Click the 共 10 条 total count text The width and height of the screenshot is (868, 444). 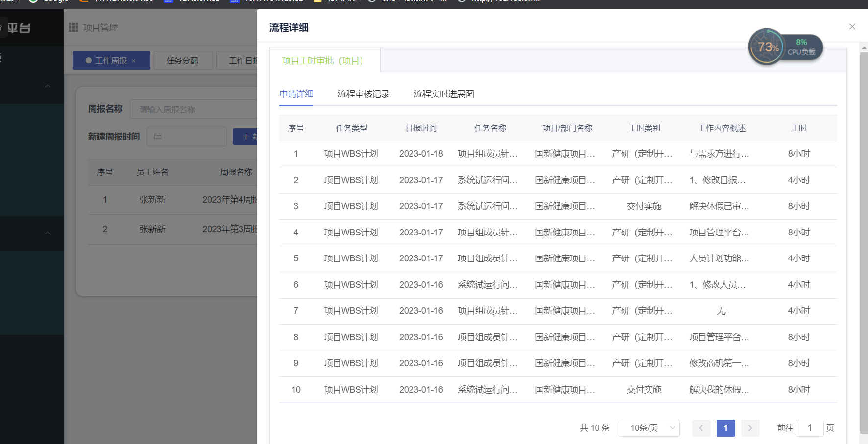pyautogui.click(x=595, y=428)
